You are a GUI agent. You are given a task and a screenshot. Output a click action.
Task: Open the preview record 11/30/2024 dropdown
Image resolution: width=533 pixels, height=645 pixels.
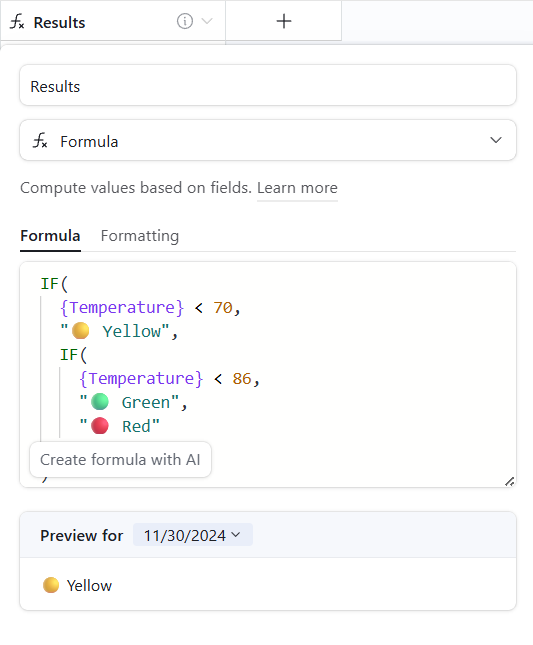[192, 535]
